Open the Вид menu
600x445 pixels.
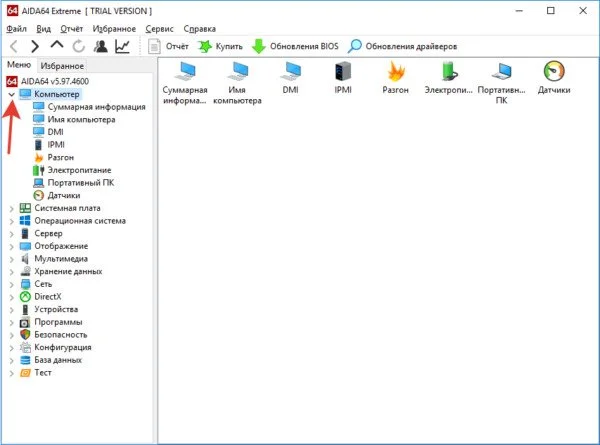coord(44,29)
